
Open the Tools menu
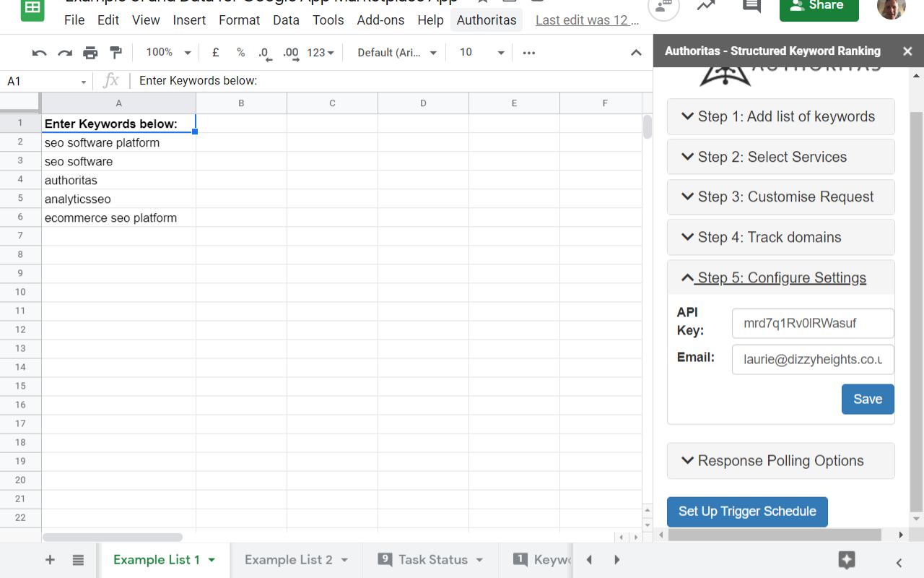328,20
